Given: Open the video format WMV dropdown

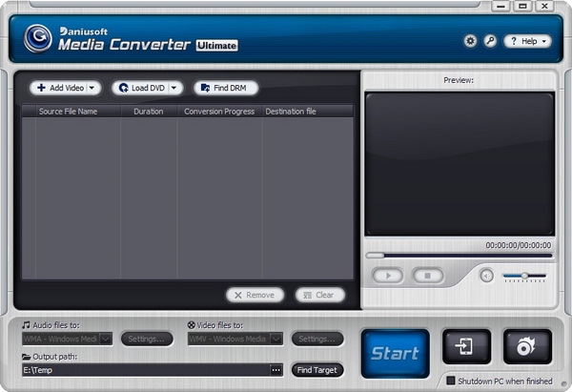Looking at the screenshot, I should click(x=235, y=340).
